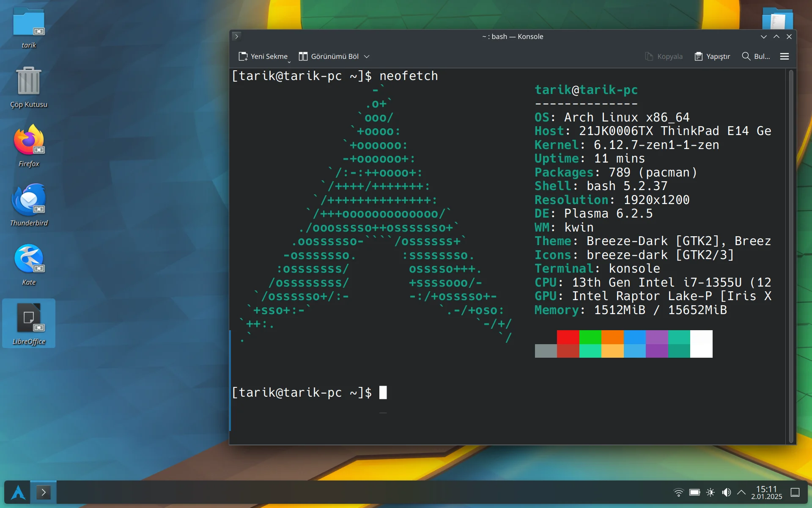Image resolution: width=812 pixels, height=508 pixels.
Task: Open the Bul... search button
Action: (x=756, y=56)
